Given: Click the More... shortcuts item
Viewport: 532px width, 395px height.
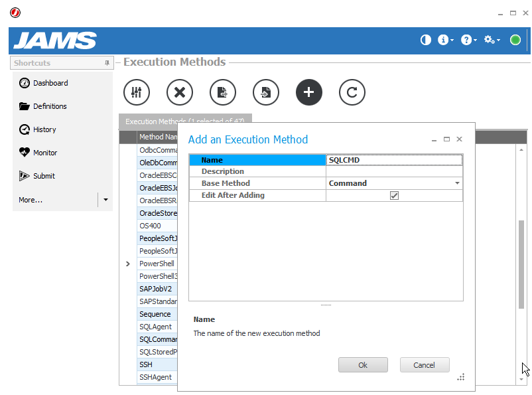Looking at the screenshot, I should [x=31, y=200].
